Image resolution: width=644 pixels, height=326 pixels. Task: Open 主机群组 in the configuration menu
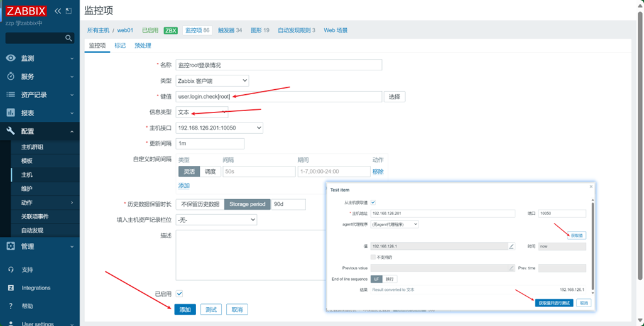point(45,147)
